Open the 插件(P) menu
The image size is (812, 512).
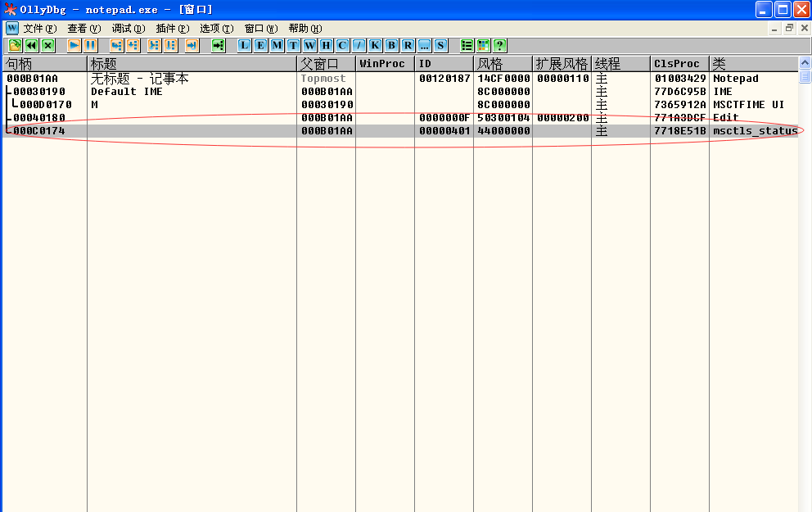[x=173, y=29]
